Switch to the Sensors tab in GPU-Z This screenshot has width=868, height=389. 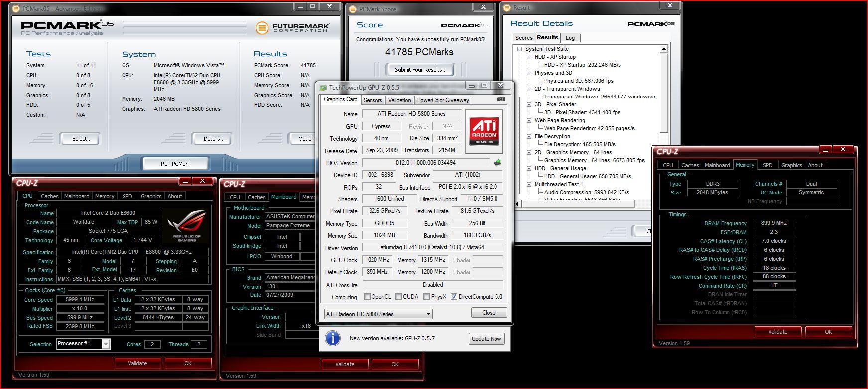tap(372, 100)
